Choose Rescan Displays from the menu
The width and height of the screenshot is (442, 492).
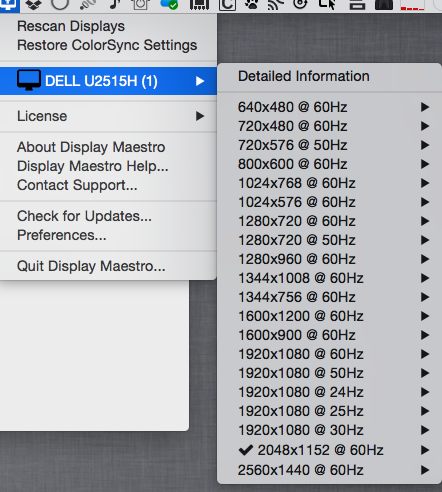[x=108, y=26]
